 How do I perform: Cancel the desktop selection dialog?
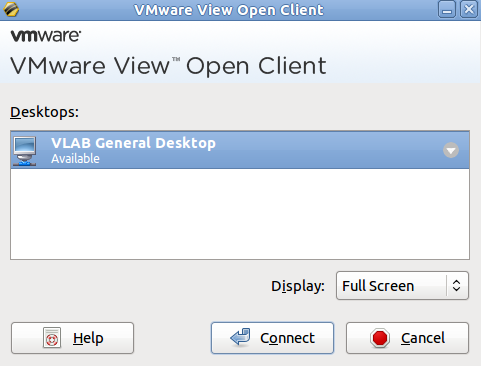[x=407, y=338]
